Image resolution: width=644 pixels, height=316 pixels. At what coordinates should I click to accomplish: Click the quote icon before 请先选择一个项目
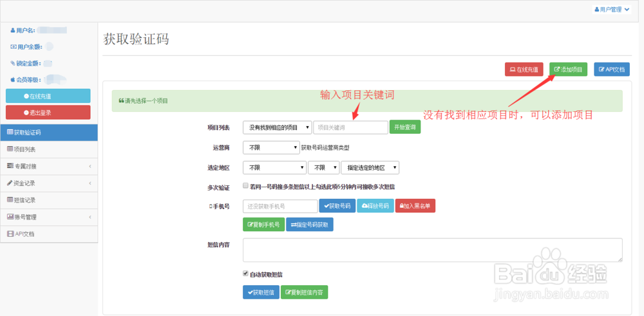pos(121,100)
